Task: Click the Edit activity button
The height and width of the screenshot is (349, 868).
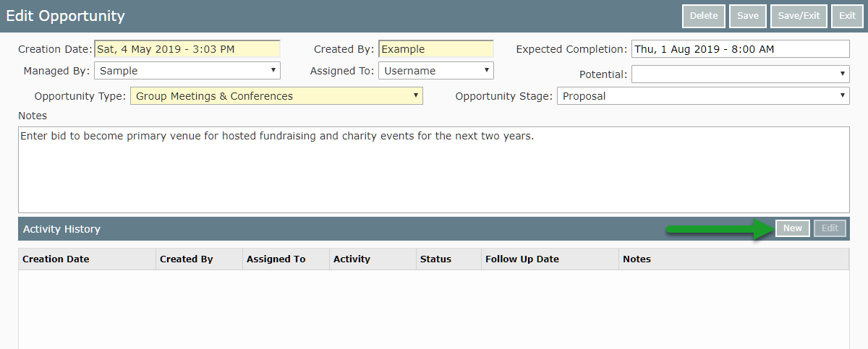Action: coord(830,228)
